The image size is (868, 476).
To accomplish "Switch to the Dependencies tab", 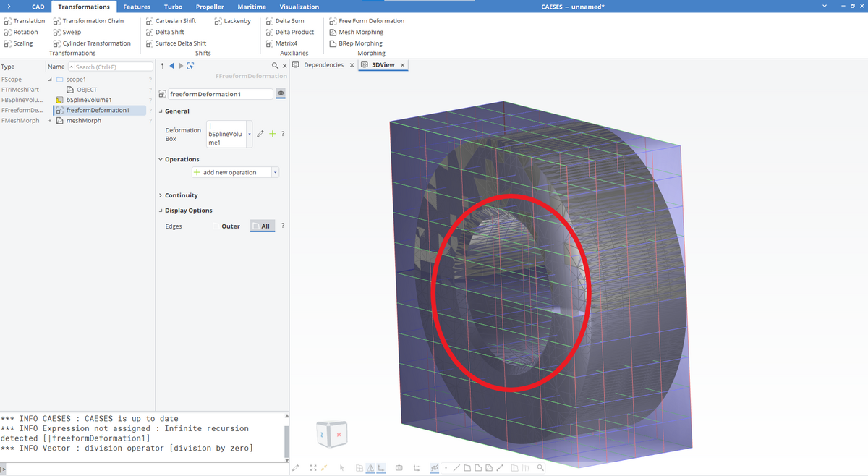I will (323, 64).
